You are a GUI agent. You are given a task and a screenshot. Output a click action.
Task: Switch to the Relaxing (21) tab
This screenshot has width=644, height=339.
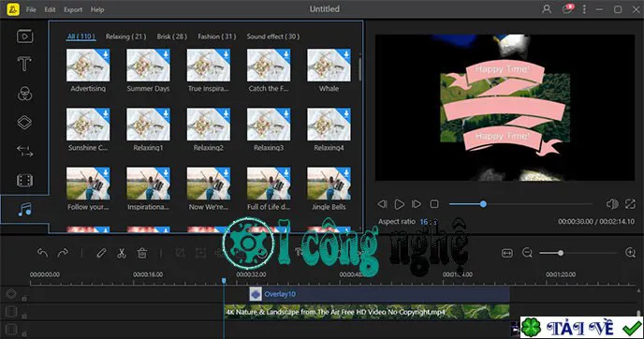coord(125,37)
